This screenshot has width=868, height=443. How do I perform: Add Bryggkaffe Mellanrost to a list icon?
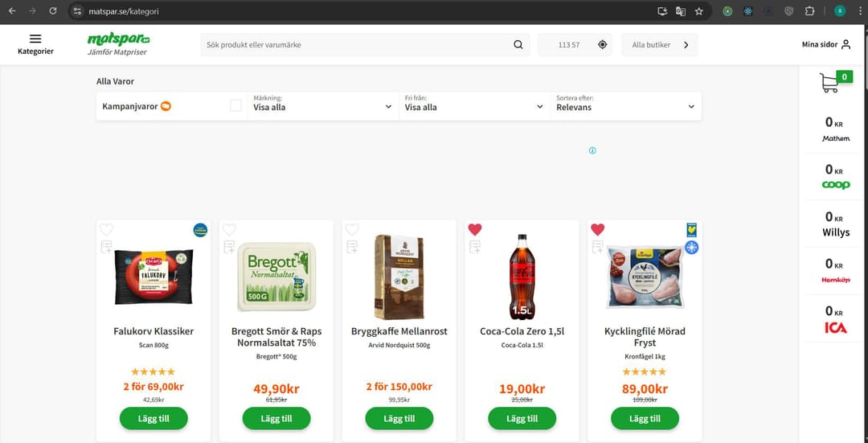click(x=352, y=247)
